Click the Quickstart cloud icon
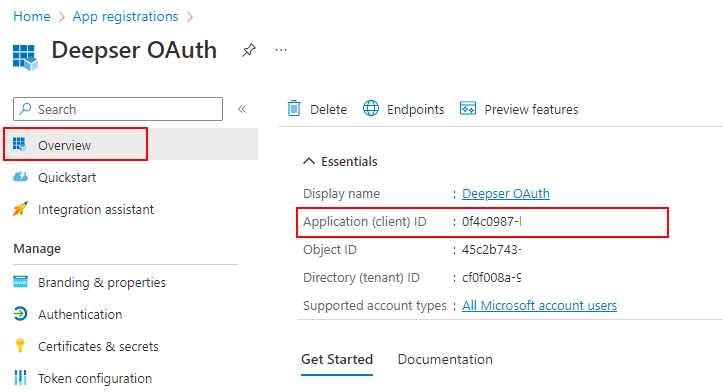Image resolution: width=723 pixels, height=392 pixels. pyautogui.click(x=20, y=177)
